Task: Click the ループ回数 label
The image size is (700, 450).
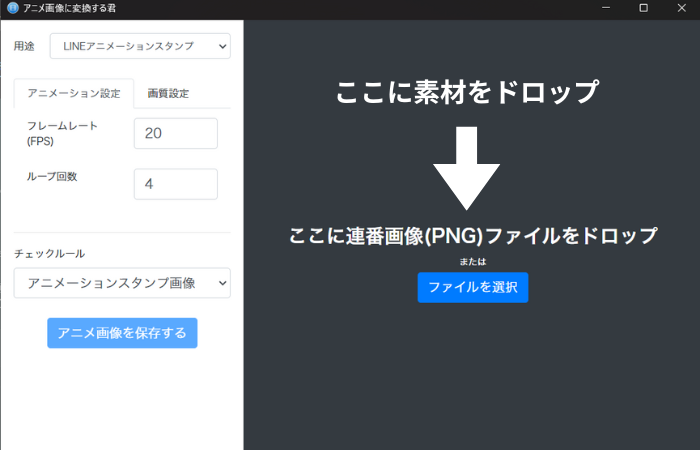Action: click(52, 176)
